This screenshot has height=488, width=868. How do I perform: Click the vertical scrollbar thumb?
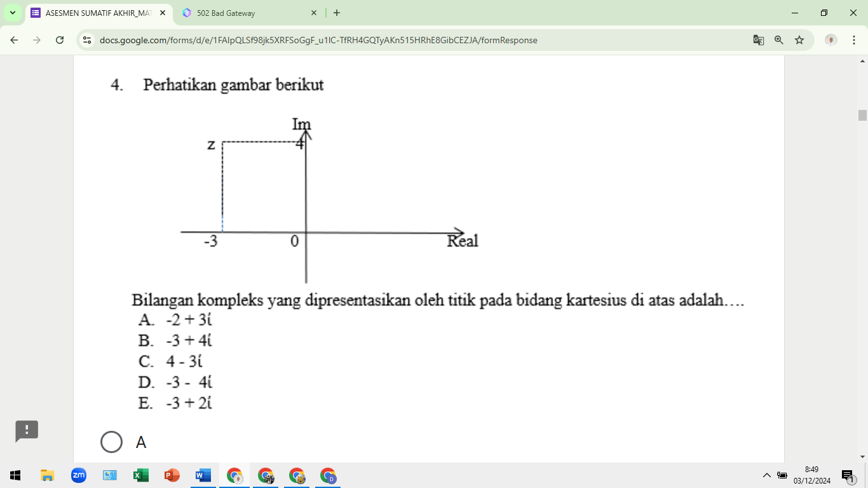coord(862,115)
